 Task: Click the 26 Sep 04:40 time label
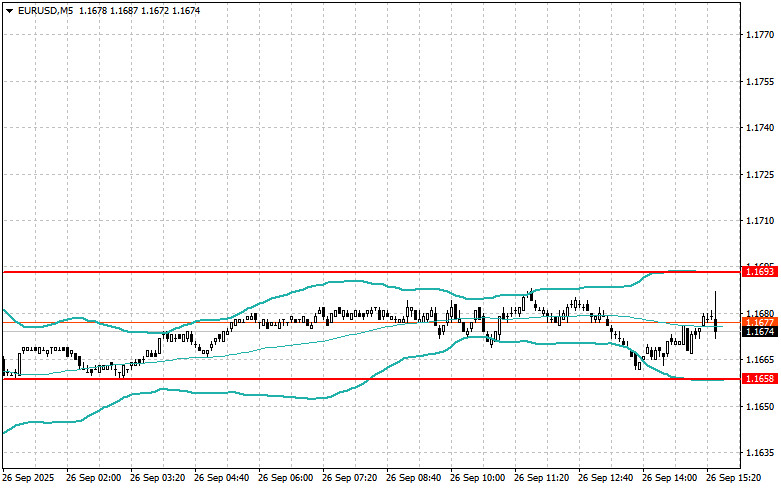point(221,478)
